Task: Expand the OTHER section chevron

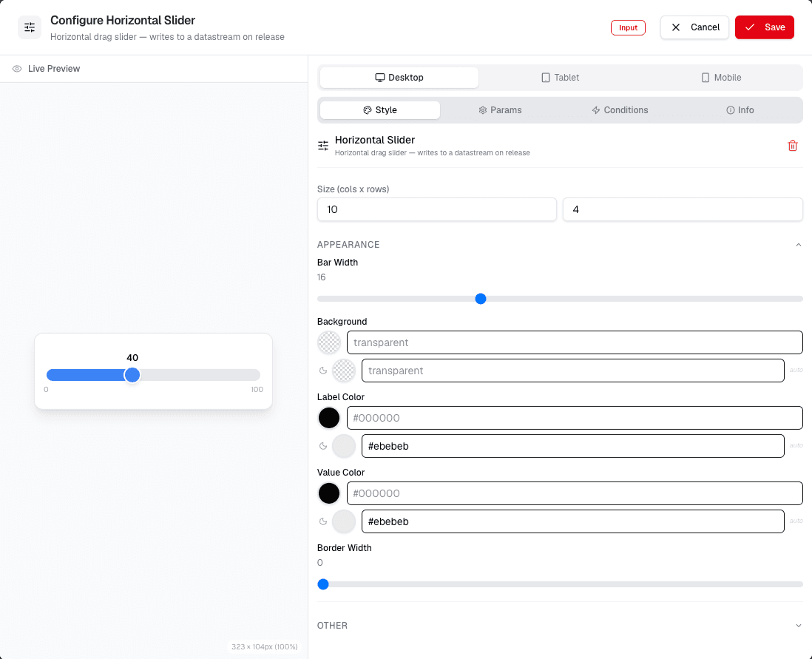Action: [798, 625]
